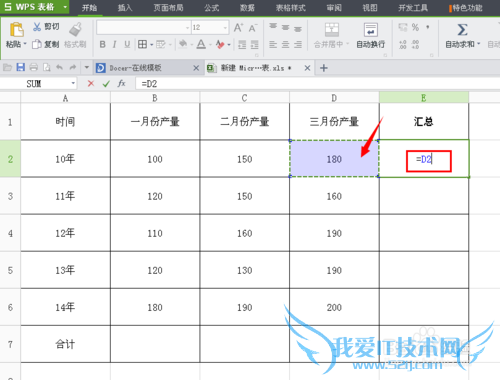Open borders dropdown arrow

(151, 44)
